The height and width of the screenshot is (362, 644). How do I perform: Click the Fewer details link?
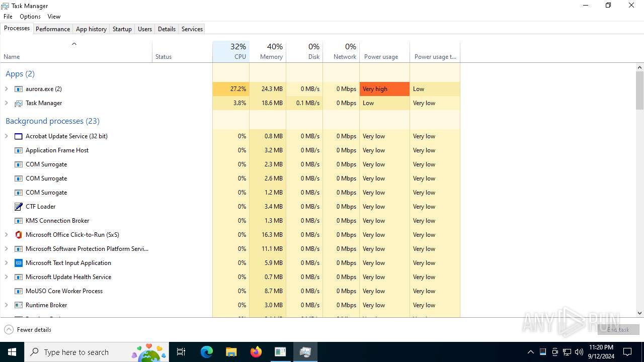coord(34,330)
